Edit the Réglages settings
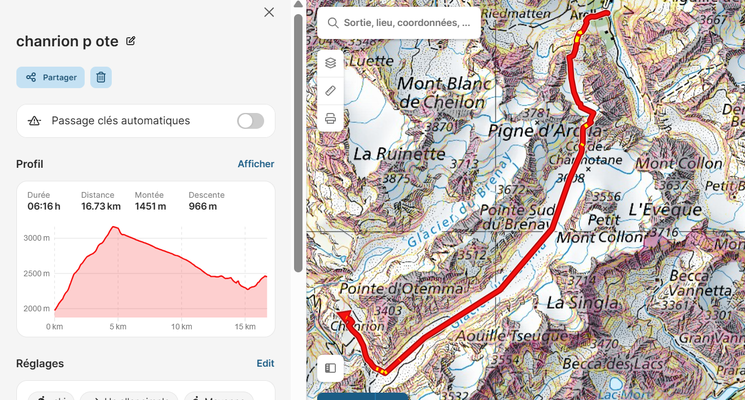Viewport: 745px width, 400px height. 265,364
